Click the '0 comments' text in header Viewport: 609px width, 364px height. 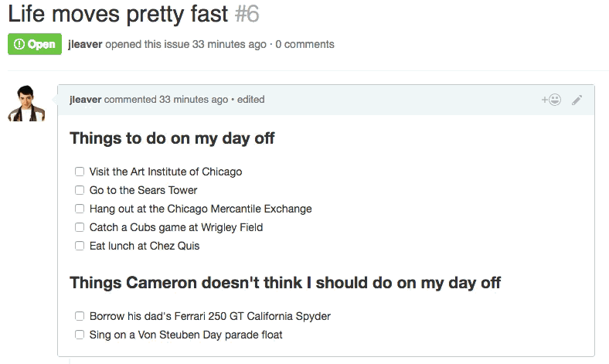(304, 44)
